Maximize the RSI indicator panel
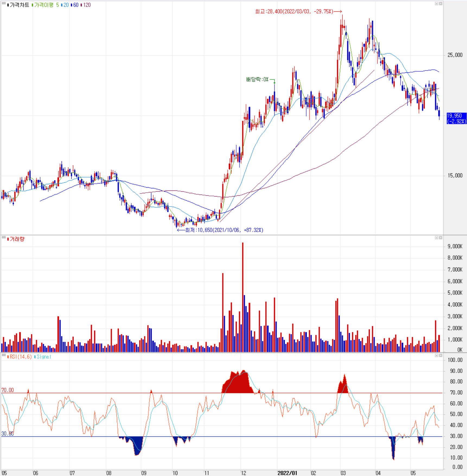This screenshot has width=467, height=476. coord(437,355)
